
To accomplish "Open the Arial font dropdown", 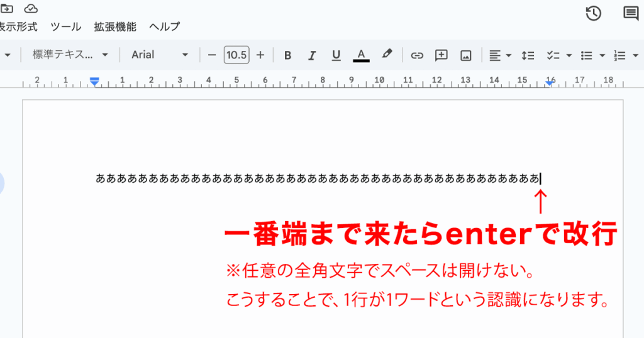I will coord(159,55).
